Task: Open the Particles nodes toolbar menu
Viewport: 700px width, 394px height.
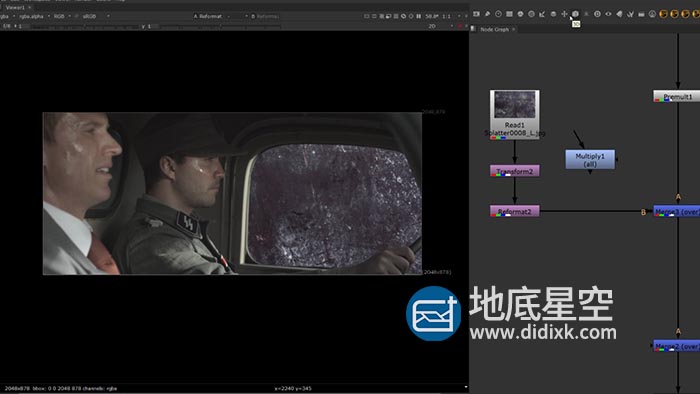Action: click(586, 14)
